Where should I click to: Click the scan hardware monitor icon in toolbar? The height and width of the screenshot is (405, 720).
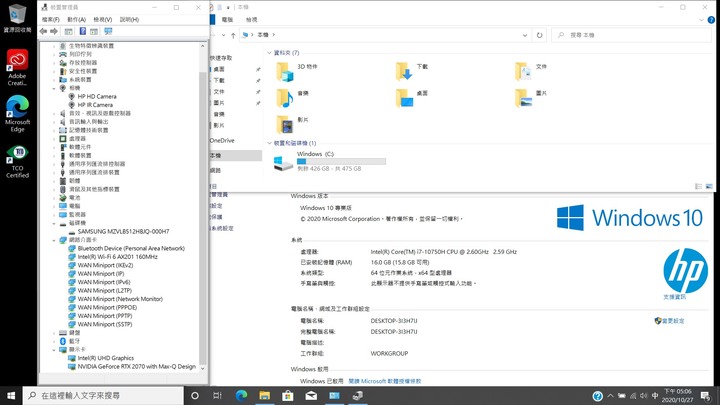pos(108,31)
